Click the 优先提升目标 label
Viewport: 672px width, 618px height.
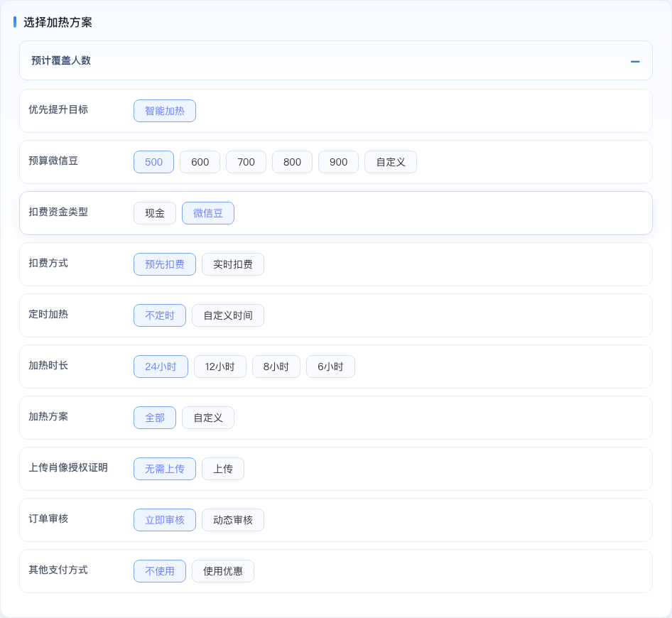(58, 109)
